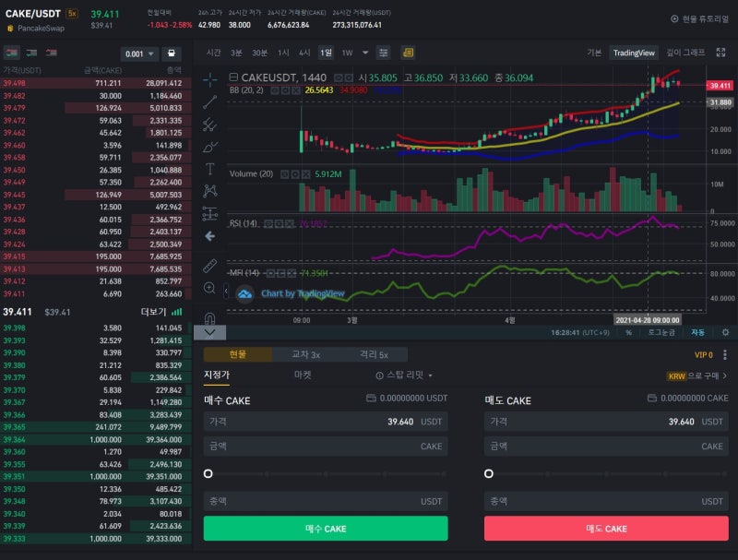Screen dimensions: 738x560
Task: Select the prediction and measurement tool
Action: click(210, 214)
